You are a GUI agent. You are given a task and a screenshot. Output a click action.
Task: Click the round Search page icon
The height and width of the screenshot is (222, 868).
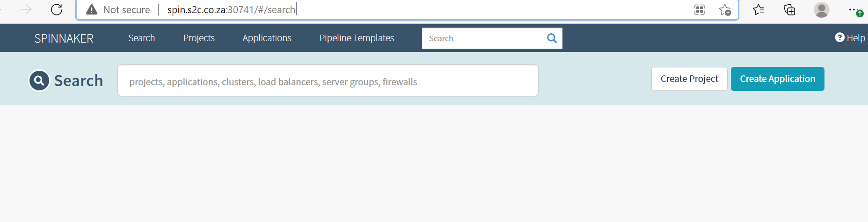[x=39, y=81]
